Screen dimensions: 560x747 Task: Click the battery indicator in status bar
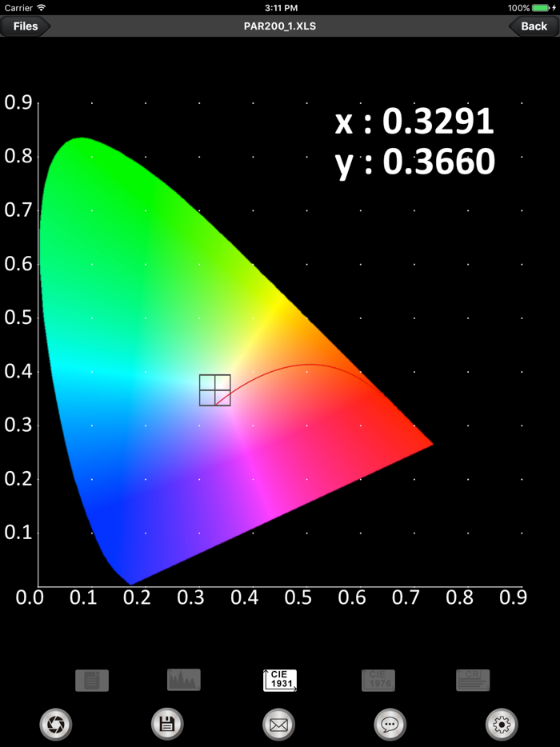(x=542, y=8)
